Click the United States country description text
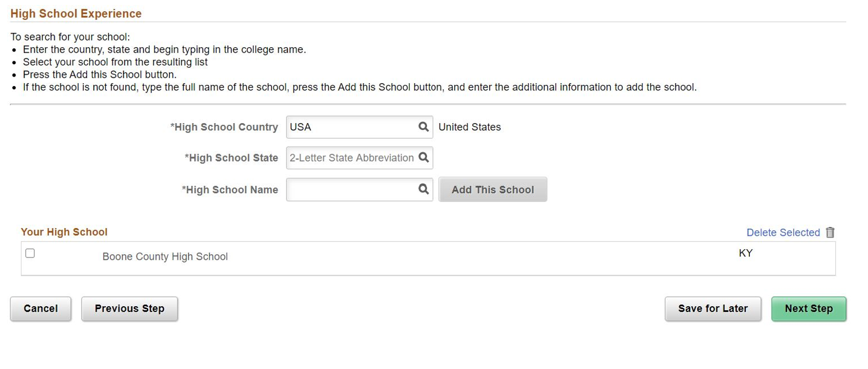 [469, 127]
